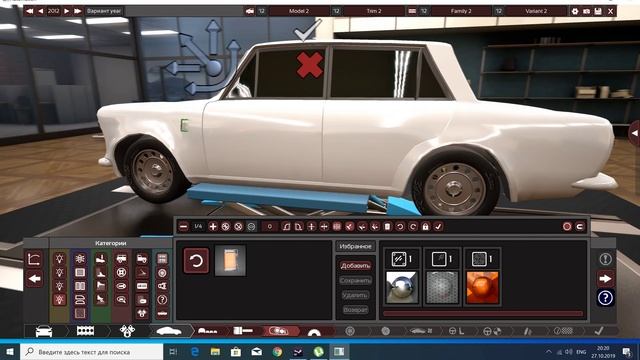Click the grid icon in fixture toolbar
The width and height of the screenshot is (640, 360).
pos(337,227)
